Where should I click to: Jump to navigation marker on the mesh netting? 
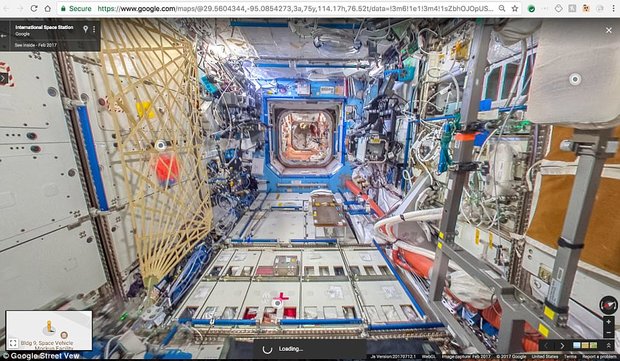(x=161, y=145)
